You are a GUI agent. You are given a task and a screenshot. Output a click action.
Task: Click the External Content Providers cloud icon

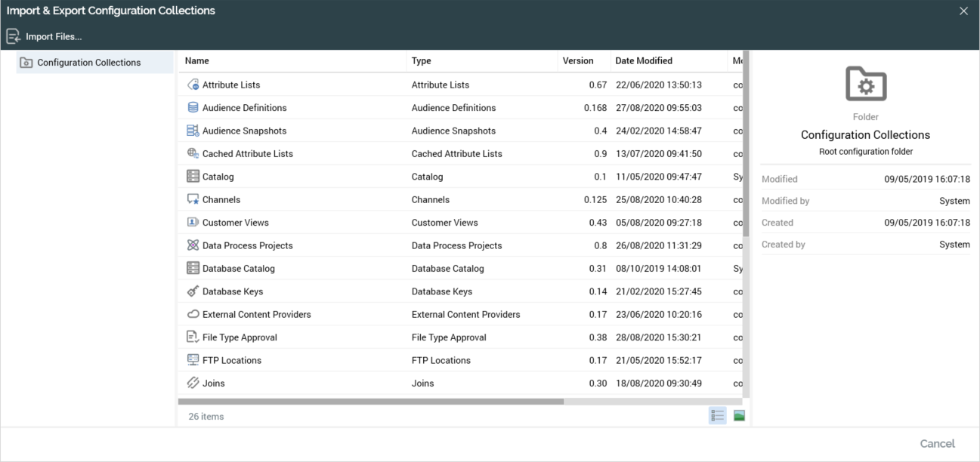click(193, 314)
